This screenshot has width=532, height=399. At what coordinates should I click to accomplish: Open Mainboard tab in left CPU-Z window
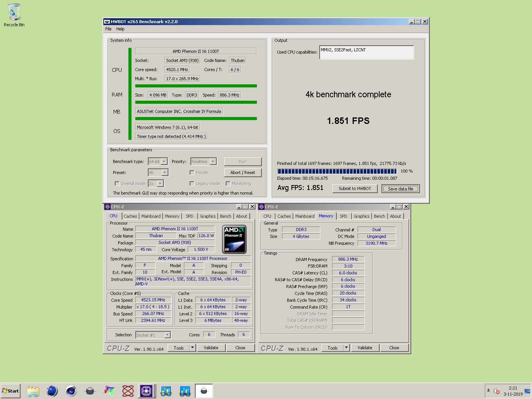click(x=151, y=216)
